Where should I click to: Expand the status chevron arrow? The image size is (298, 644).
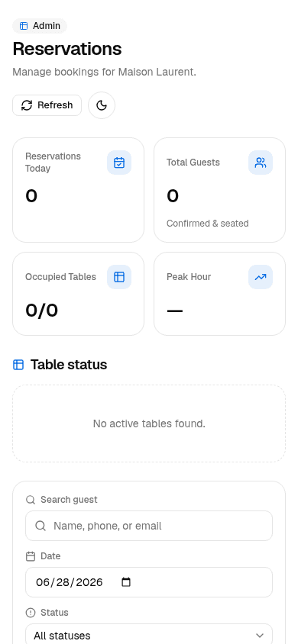260,636
